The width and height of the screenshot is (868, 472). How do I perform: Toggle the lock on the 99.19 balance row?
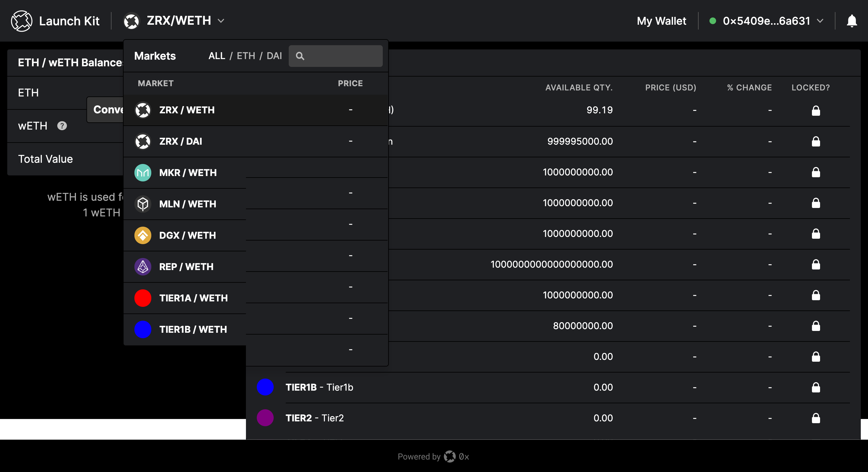pyautogui.click(x=816, y=111)
